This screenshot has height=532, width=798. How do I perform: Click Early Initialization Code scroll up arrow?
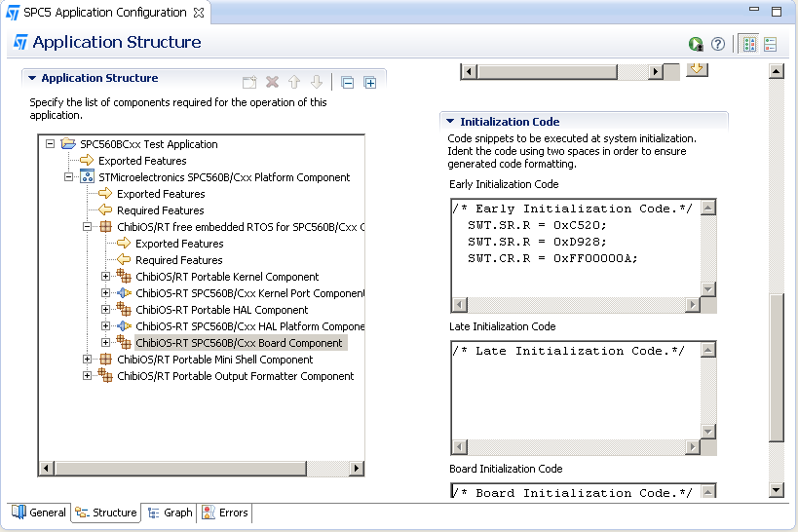click(708, 208)
